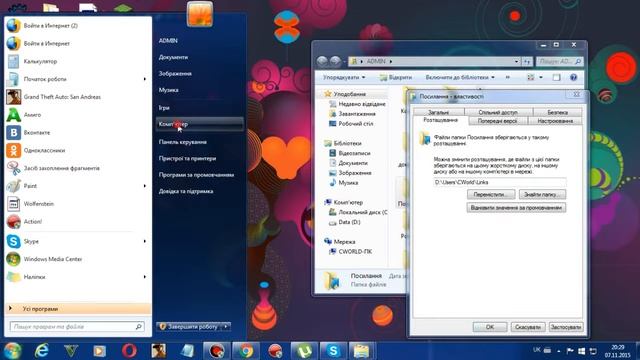Viewport: 640px width, 360px height.
Task: Expand Початок роботи submenu arrow
Action: click(144, 79)
